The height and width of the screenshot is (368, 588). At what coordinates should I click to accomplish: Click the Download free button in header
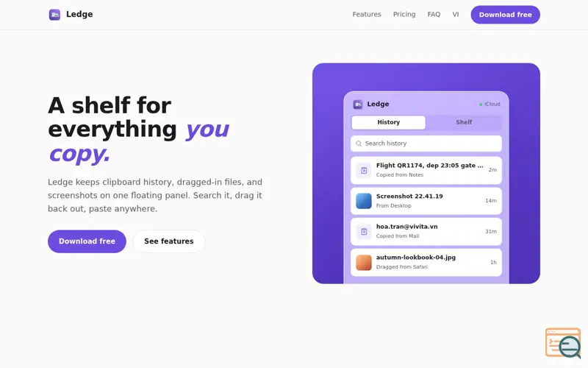click(505, 15)
